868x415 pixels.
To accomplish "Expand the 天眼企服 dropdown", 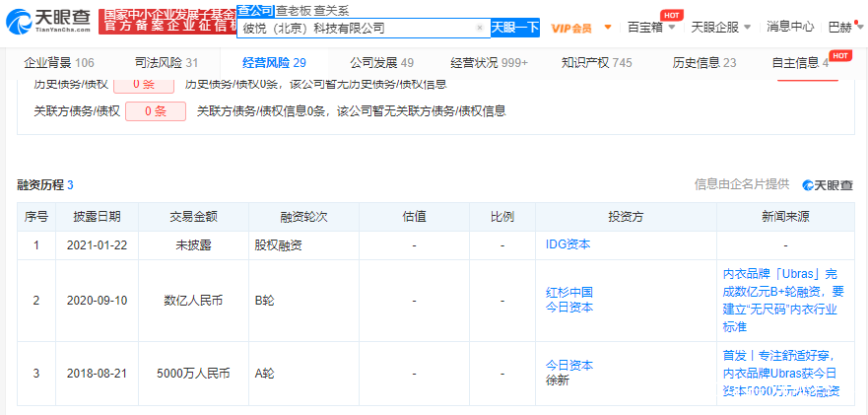I will pyautogui.click(x=721, y=28).
